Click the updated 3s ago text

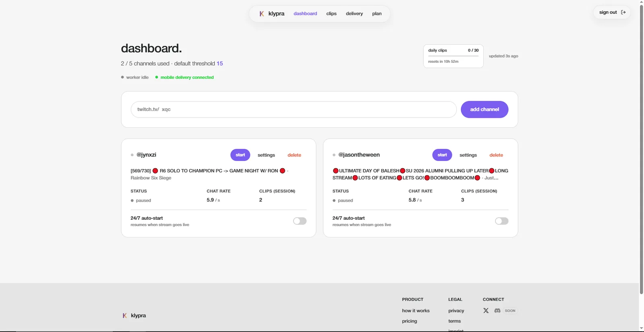(504, 56)
